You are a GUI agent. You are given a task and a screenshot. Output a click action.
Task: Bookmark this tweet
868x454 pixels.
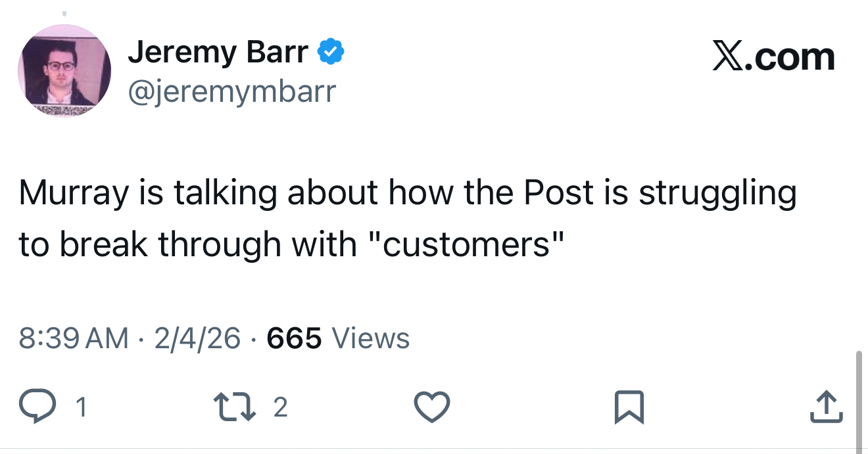[629, 407]
